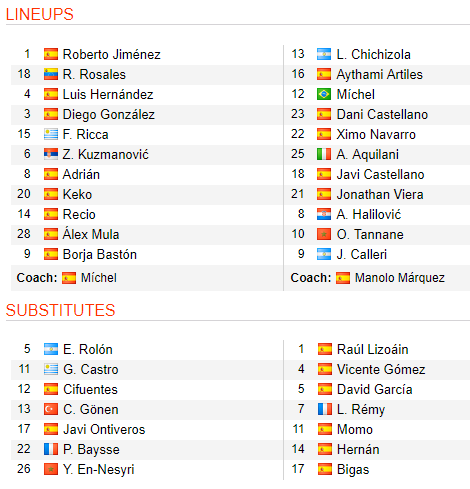
Task: Click the SUBSTITUTES section heading
Action: tap(60, 310)
